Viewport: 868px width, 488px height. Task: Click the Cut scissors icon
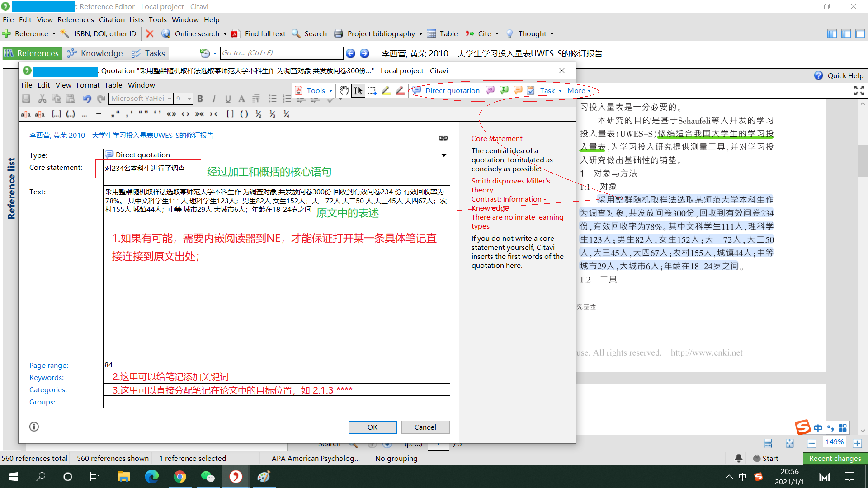[42, 99]
